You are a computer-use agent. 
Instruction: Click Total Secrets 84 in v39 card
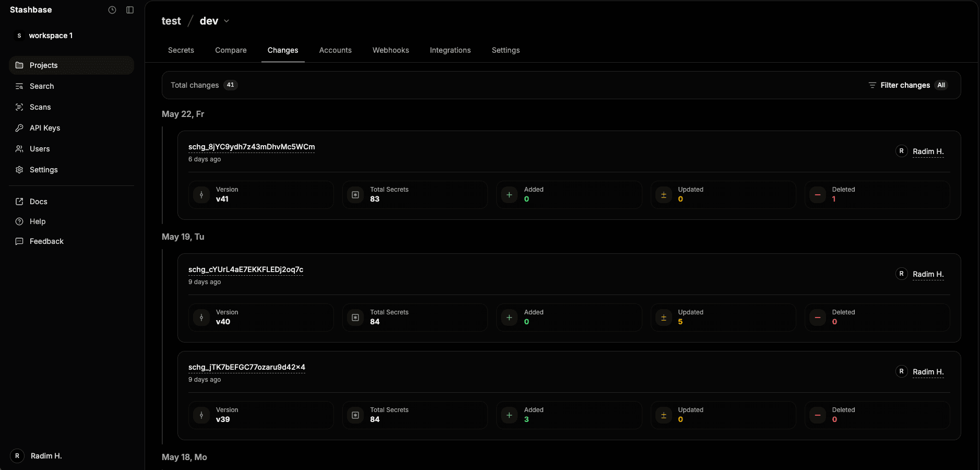375,419
